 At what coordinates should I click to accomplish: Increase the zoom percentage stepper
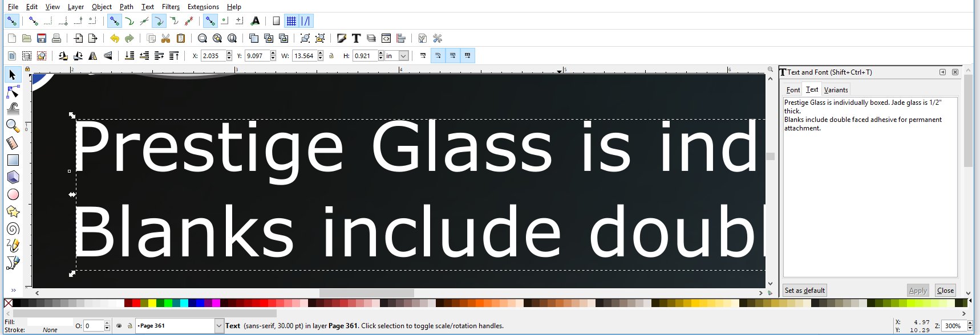pos(969,324)
